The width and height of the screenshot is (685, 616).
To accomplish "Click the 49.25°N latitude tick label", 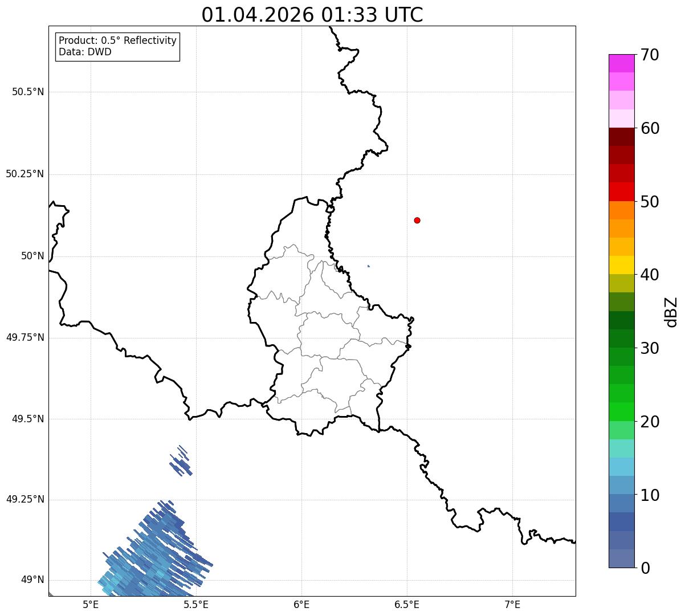I will 25,500.
